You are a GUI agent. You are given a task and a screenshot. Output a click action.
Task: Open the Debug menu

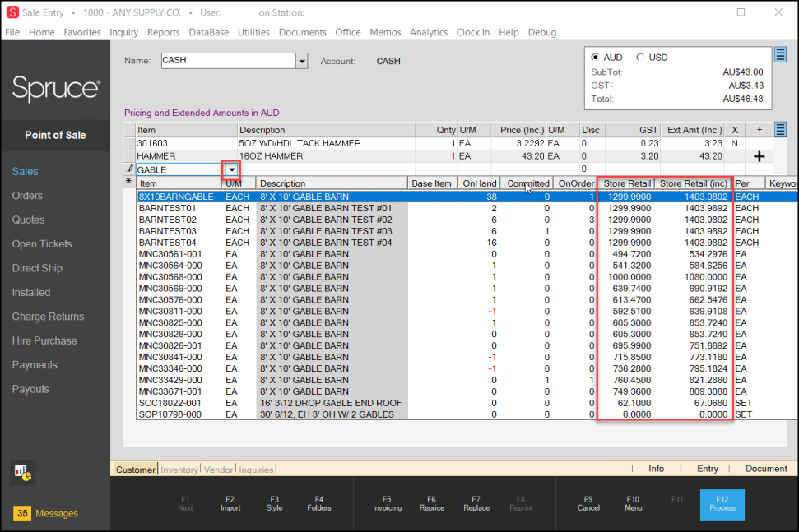coord(542,32)
